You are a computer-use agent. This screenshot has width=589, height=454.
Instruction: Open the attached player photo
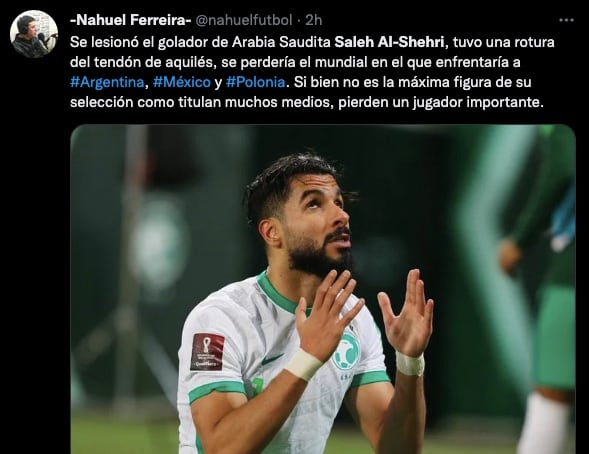pos(323,289)
